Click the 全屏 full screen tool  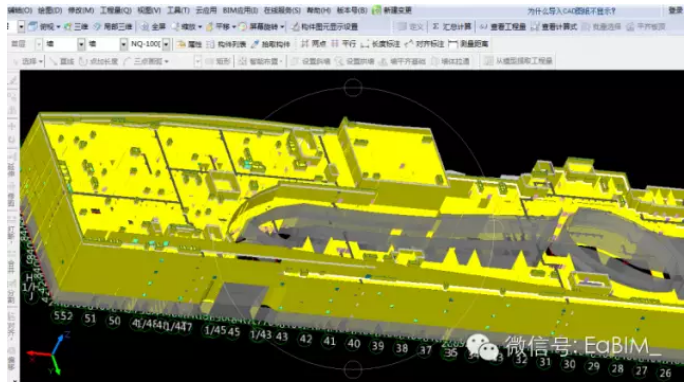(x=153, y=27)
